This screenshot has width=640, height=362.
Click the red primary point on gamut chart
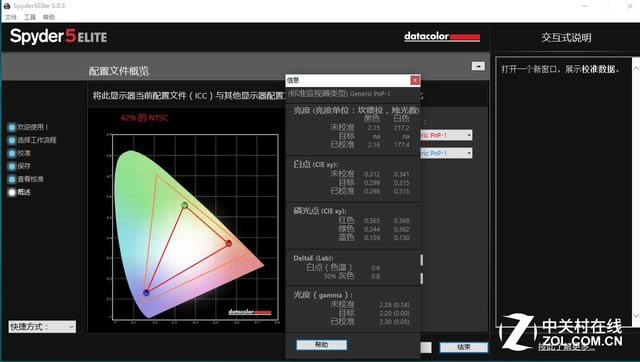229,244
